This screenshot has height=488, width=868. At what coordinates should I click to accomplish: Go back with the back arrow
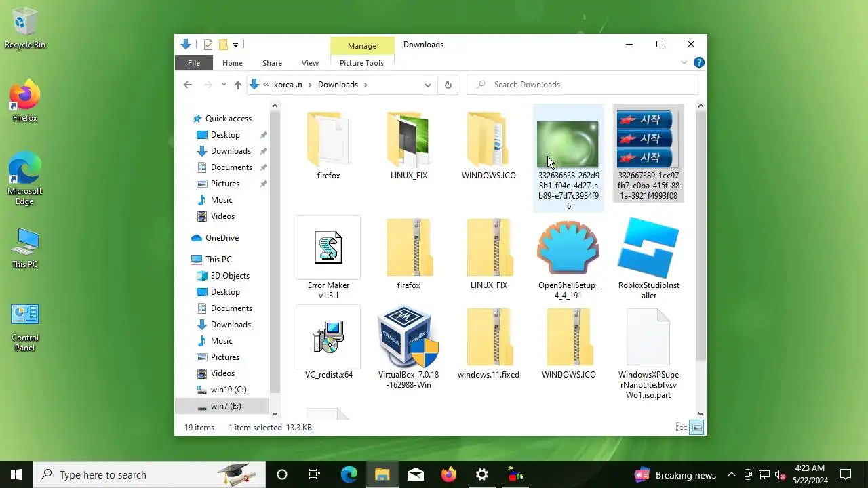(x=188, y=85)
